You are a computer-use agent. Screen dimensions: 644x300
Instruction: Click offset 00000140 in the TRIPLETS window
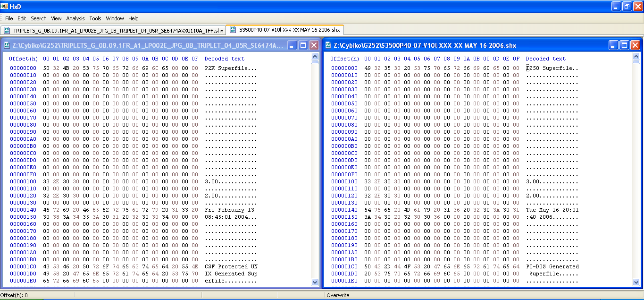point(23,210)
